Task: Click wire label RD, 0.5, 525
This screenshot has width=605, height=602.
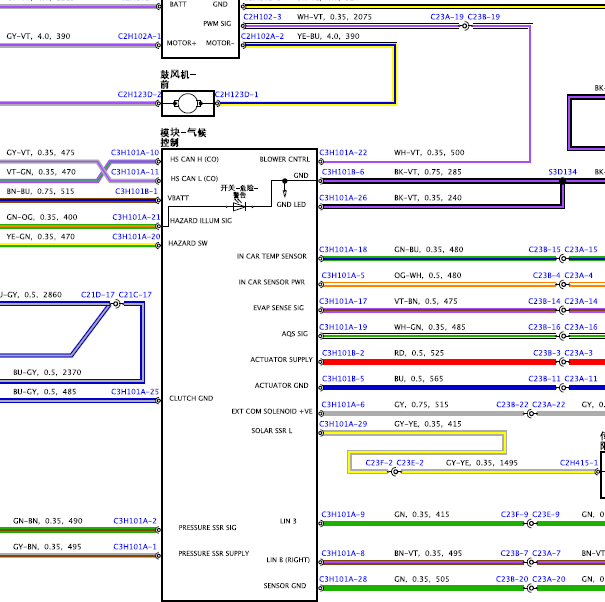Action: point(419,353)
